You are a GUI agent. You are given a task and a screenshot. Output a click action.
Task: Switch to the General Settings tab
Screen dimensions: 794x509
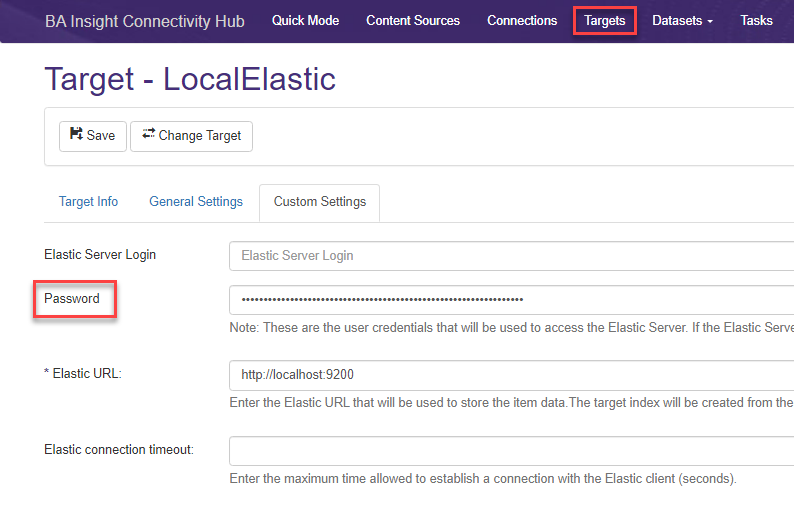click(x=196, y=202)
